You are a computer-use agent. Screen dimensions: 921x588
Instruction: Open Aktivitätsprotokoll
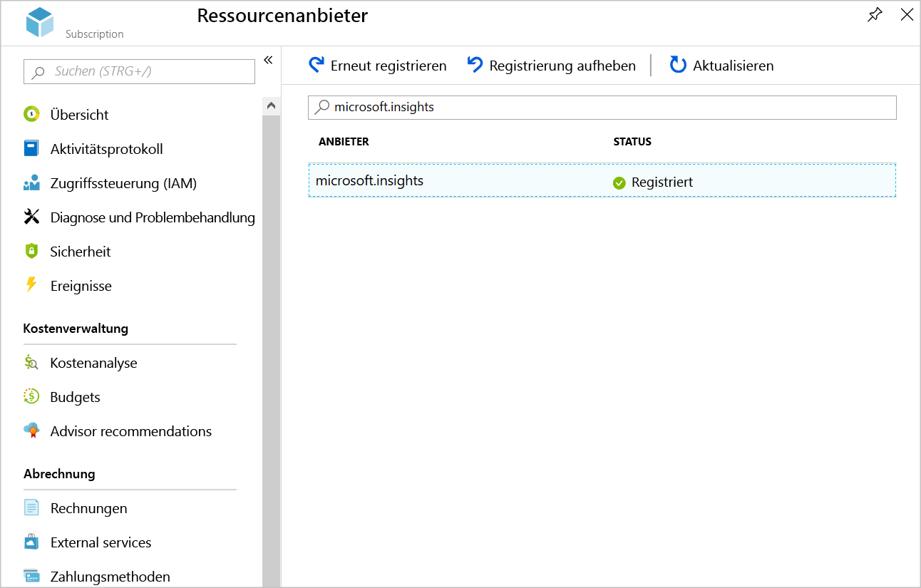click(107, 149)
